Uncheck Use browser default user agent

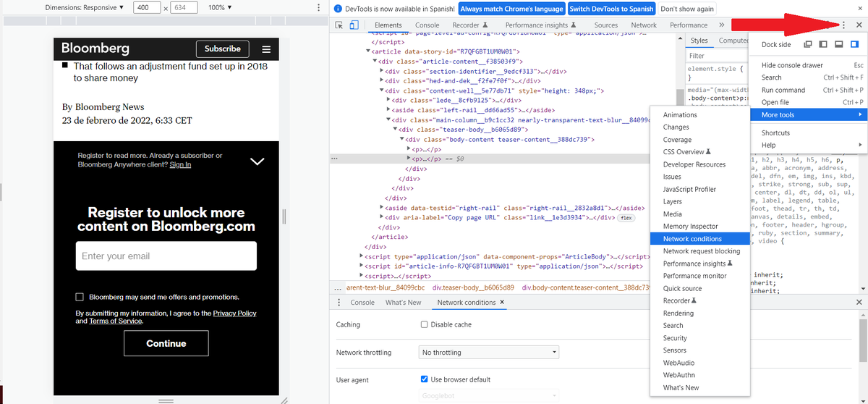pos(425,379)
